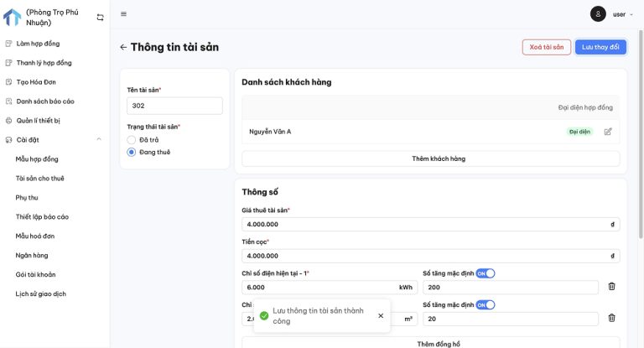Click the Thêm khách hàng button

pyautogui.click(x=431, y=158)
